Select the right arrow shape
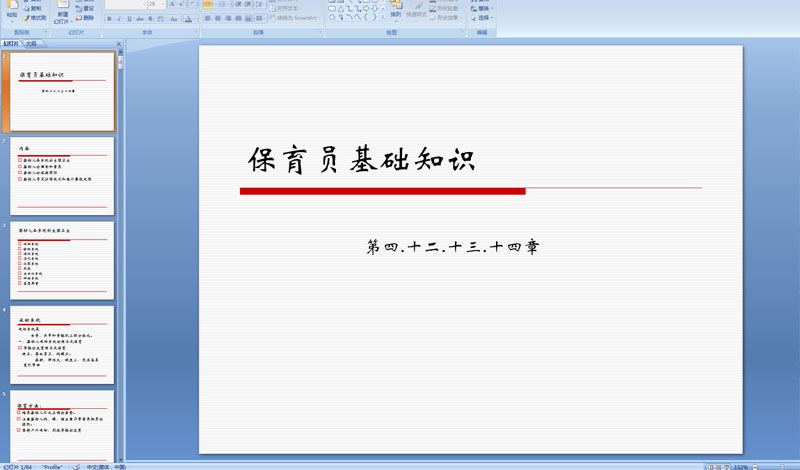This screenshot has height=470, width=800. pos(366,9)
